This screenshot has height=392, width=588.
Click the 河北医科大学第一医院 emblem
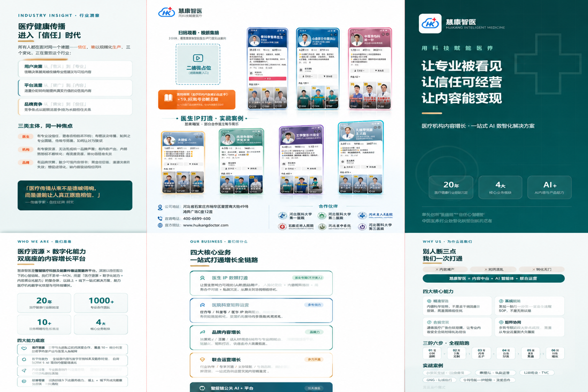pos(282,216)
